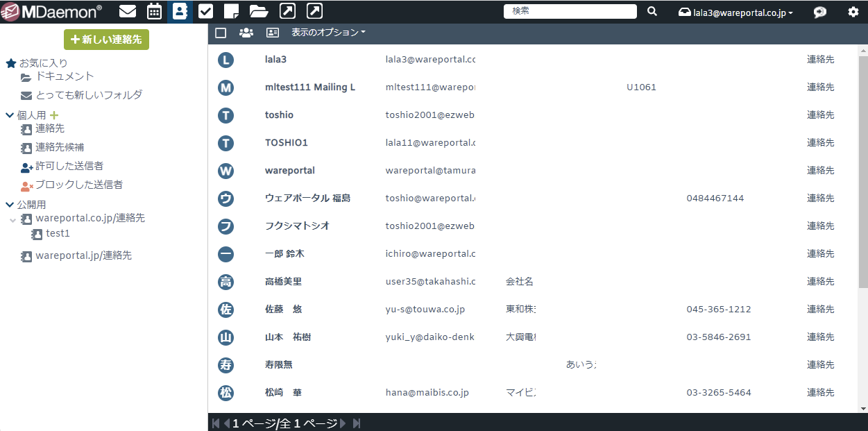Open the Calendar view icon
868x431 pixels.
click(154, 11)
